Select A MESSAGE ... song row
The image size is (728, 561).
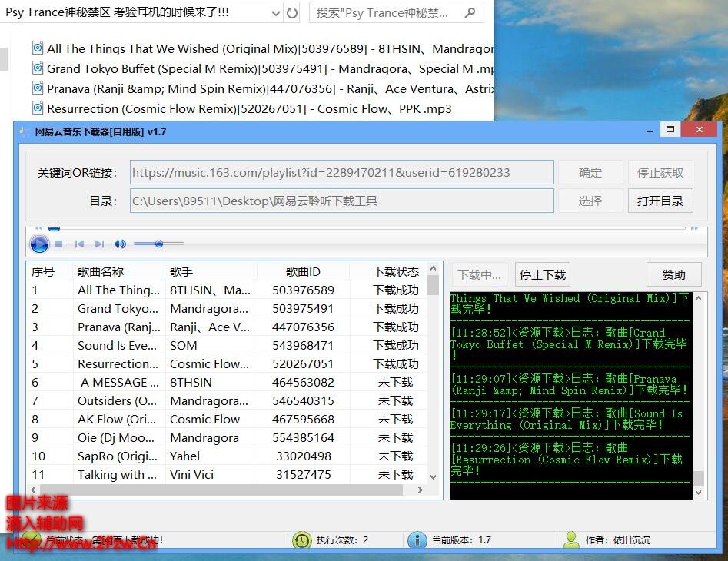coord(227,383)
